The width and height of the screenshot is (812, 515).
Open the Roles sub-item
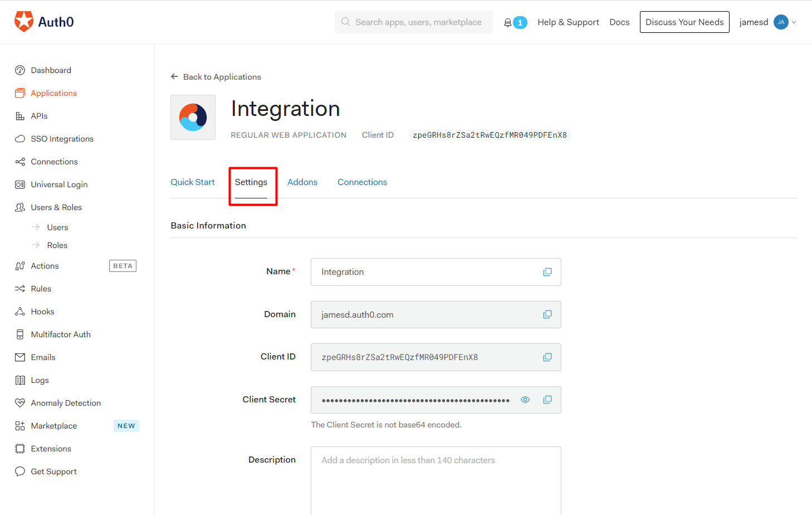click(x=57, y=245)
